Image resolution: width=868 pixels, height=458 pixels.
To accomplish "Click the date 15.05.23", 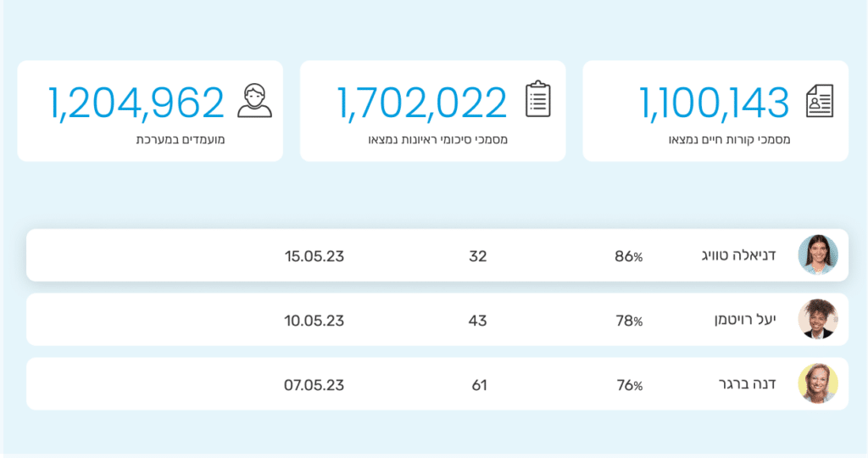I will tap(314, 256).
